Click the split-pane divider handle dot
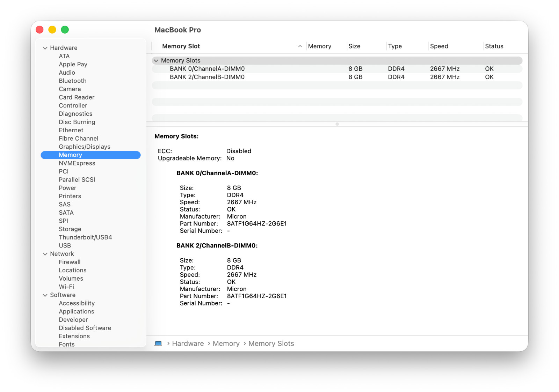This screenshot has height=392, width=559. pos(337,124)
